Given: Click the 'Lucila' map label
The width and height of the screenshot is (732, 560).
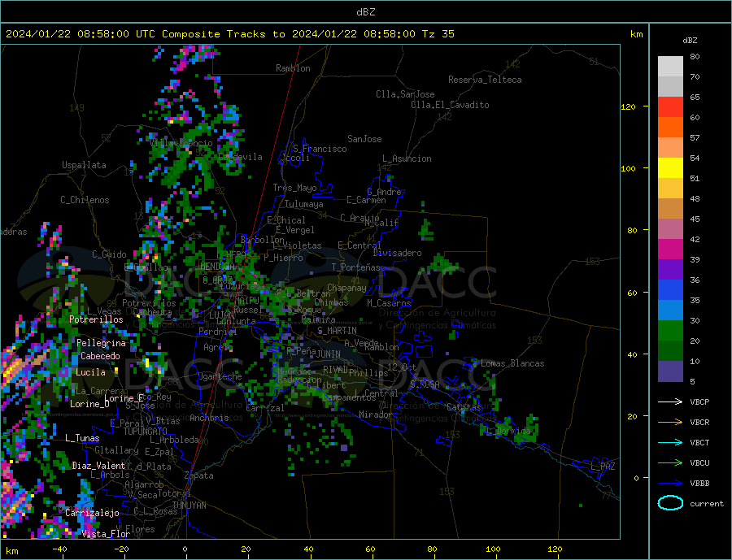Looking at the screenshot, I should point(90,372).
